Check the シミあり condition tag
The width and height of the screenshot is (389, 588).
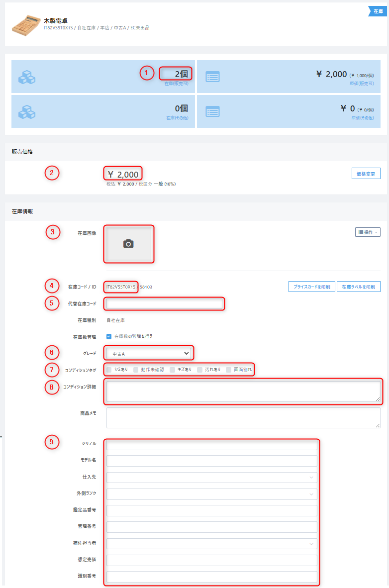[109, 370]
